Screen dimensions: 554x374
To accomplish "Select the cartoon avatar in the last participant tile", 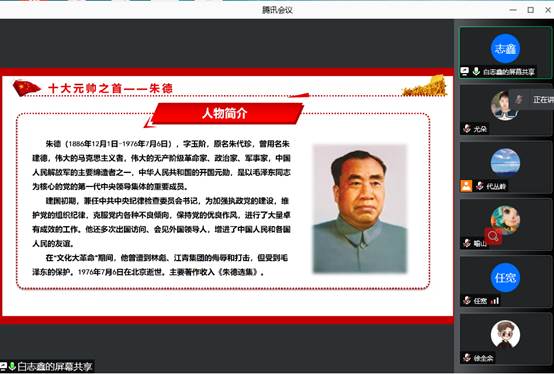I will [x=505, y=334].
